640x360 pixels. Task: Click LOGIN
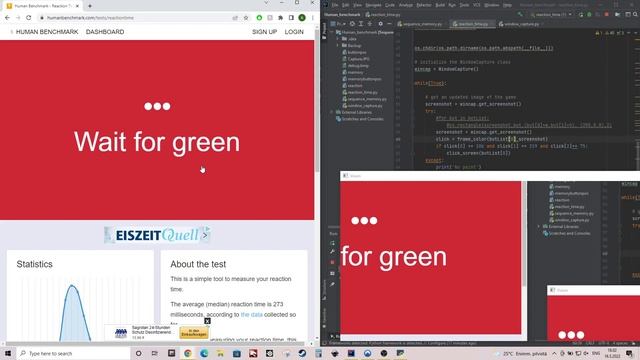pyautogui.click(x=294, y=32)
